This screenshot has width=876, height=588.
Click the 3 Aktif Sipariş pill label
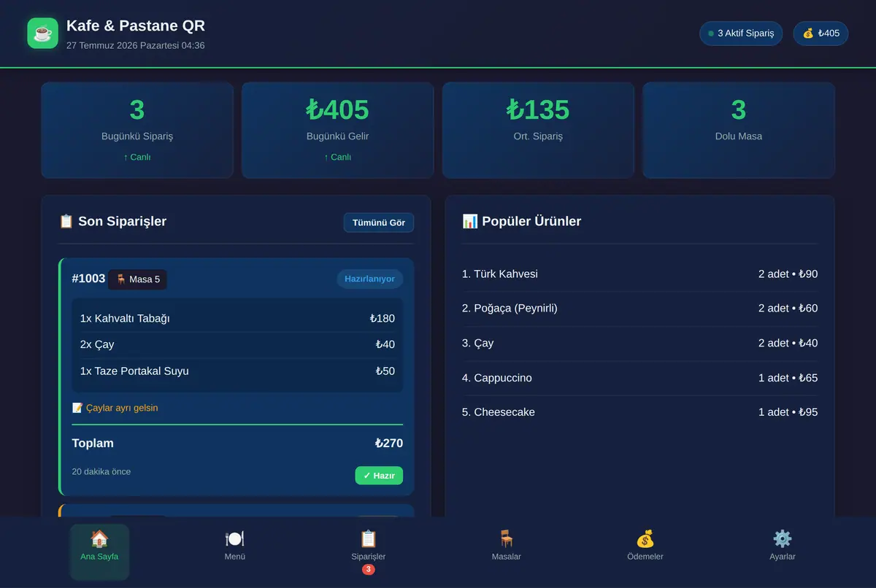[x=745, y=34]
